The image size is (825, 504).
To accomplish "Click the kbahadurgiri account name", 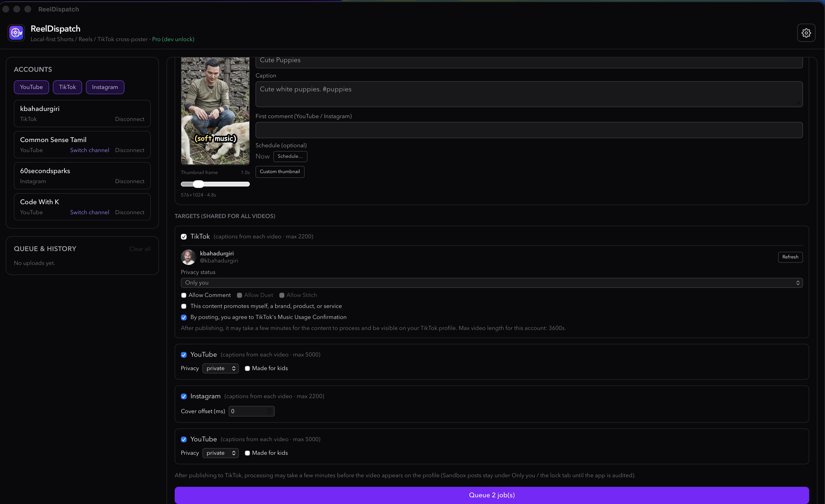I will [x=40, y=109].
